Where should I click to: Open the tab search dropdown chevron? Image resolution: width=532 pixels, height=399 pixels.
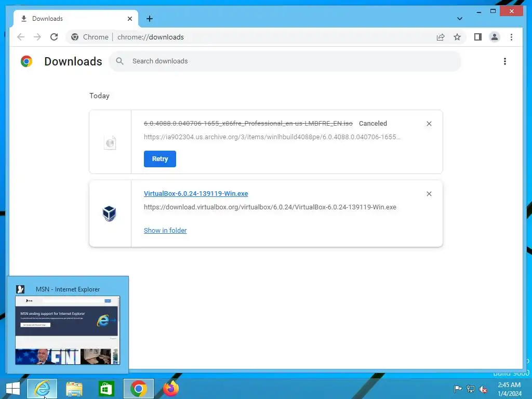point(459,19)
